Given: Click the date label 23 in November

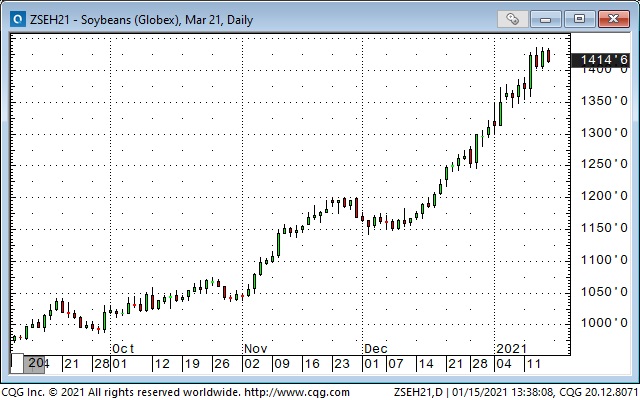Looking at the screenshot, I should 342,364.
